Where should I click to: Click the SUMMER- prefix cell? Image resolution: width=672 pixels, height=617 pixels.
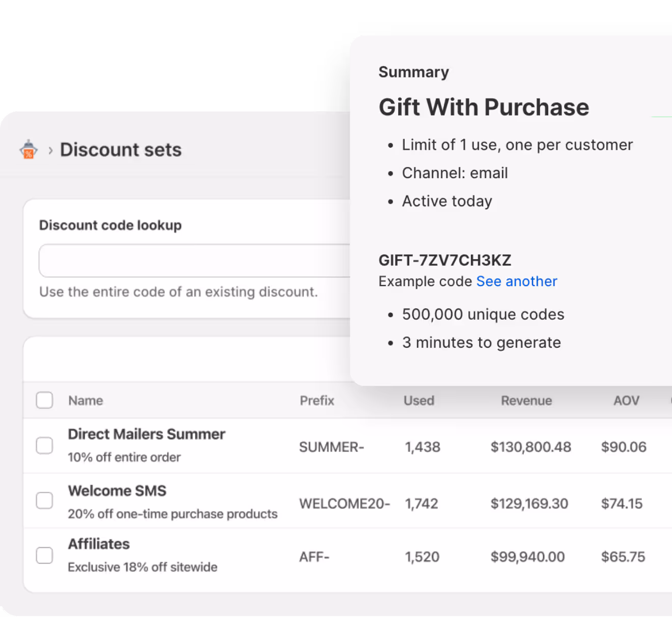point(331,447)
